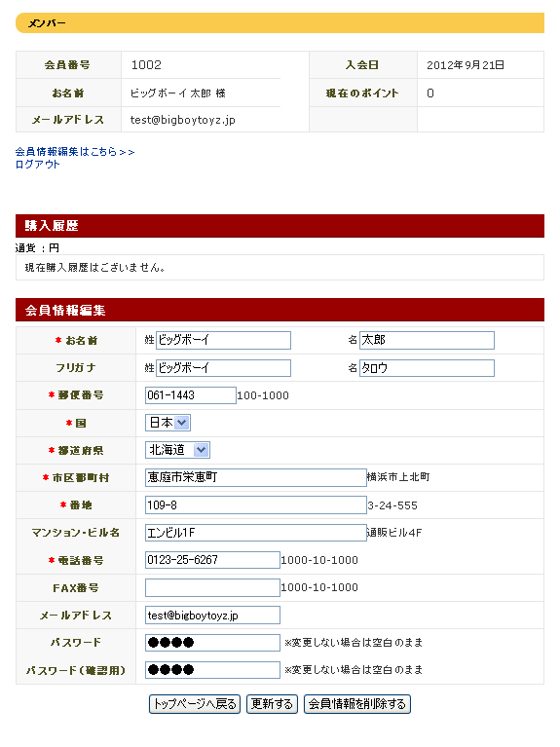Focus the マンション・ビル名 building name field
Viewport: 560px width, 747px height.
(256, 533)
